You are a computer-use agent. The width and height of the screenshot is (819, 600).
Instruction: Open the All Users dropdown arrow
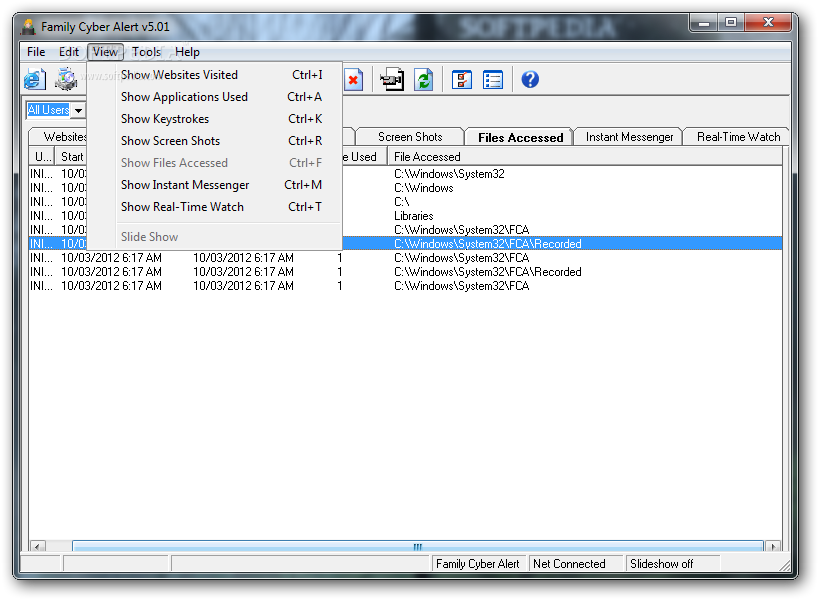click(x=78, y=110)
